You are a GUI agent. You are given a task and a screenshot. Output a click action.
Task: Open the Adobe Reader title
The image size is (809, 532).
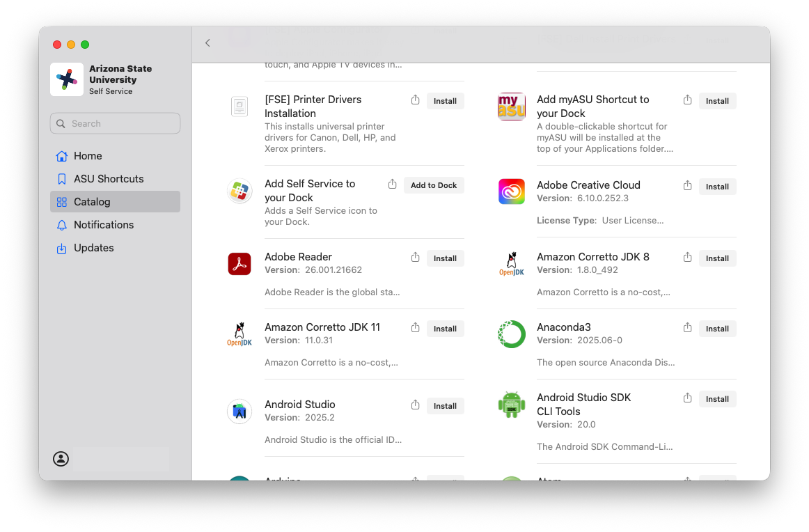pos(298,257)
